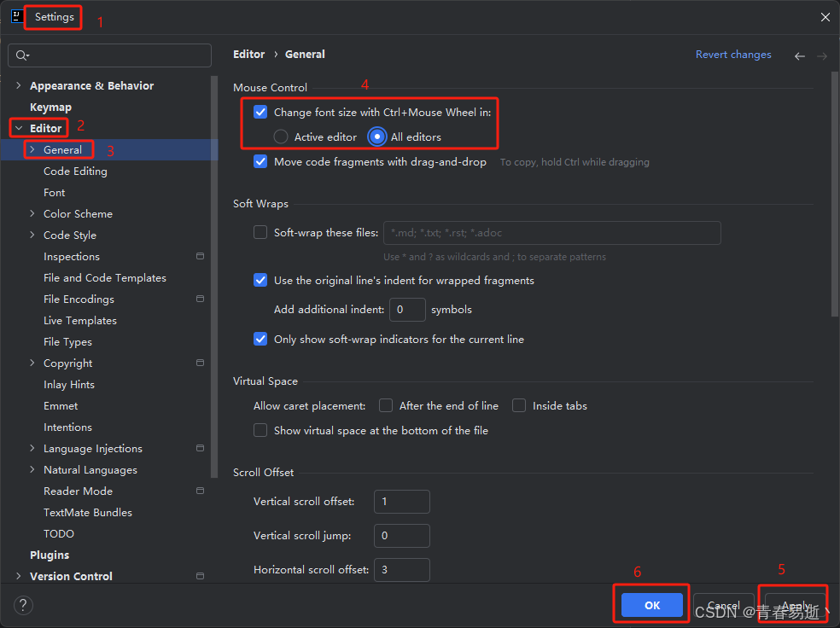The image size is (840, 628).
Task: Click the help question mark icon
Action: pos(23,605)
